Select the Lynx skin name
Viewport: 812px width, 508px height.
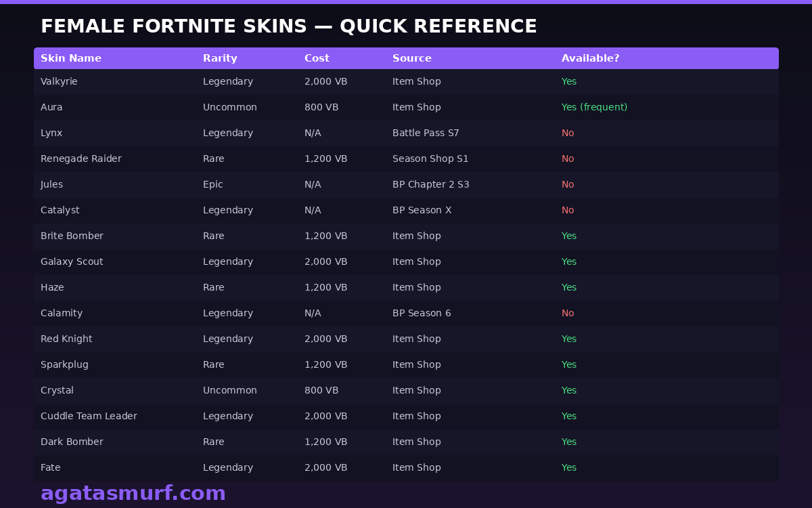[x=51, y=133]
